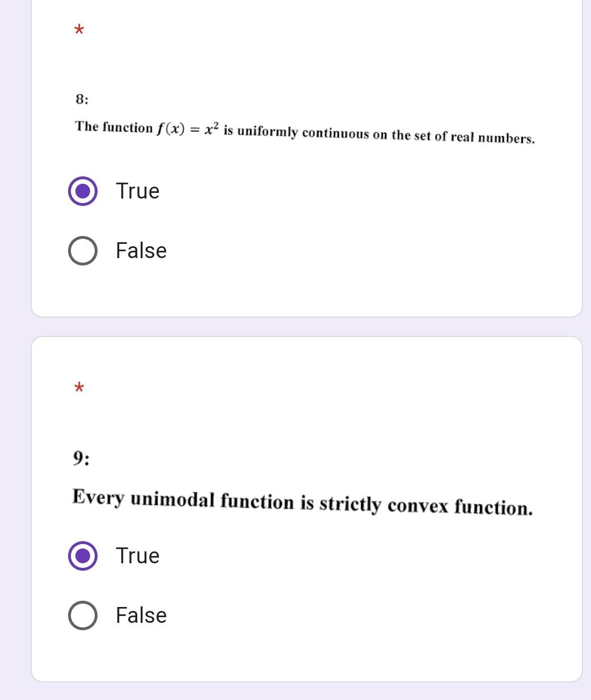Viewport: 591px width, 700px height.
Task: Click the True label under question 9
Action: [137, 556]
